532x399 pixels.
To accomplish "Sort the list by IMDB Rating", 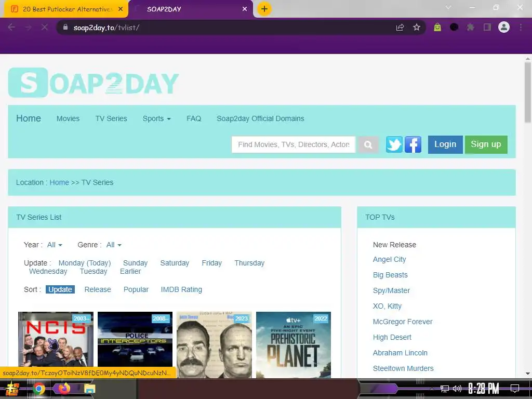I will point(181,289).
